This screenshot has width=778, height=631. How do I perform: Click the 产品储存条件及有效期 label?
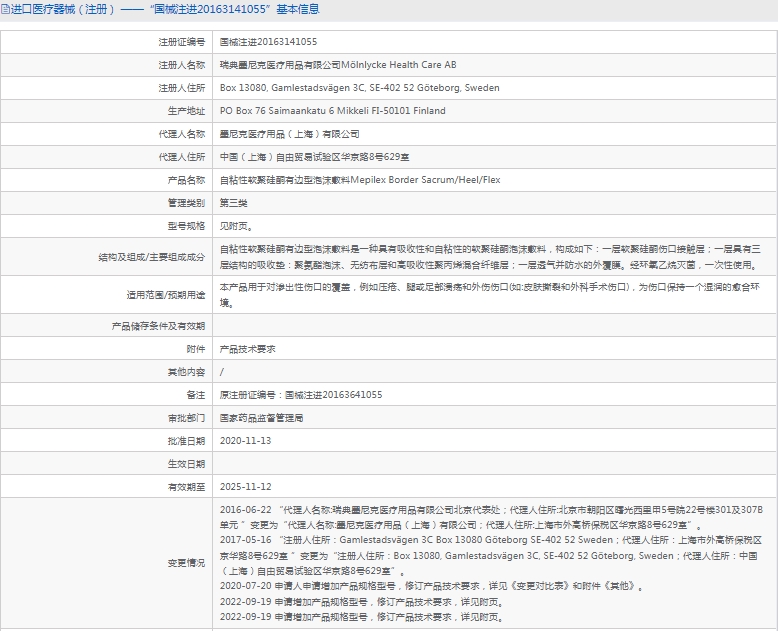coord(158,326)
